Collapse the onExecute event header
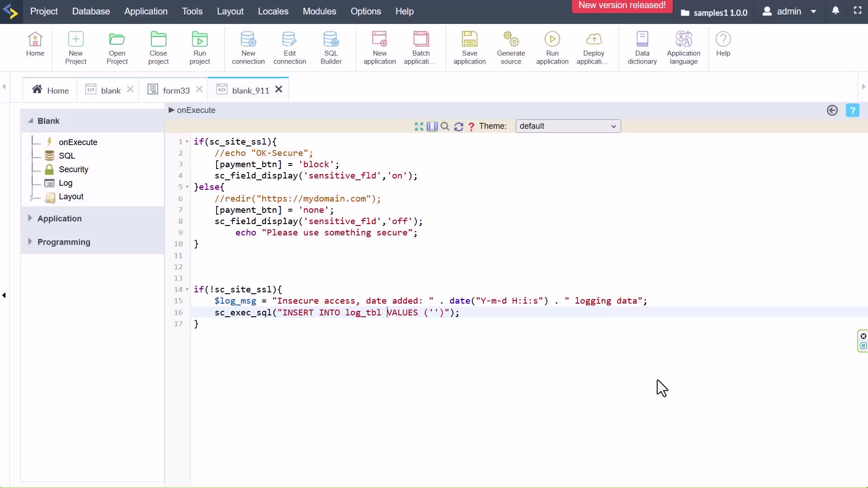 click(171, 110)
